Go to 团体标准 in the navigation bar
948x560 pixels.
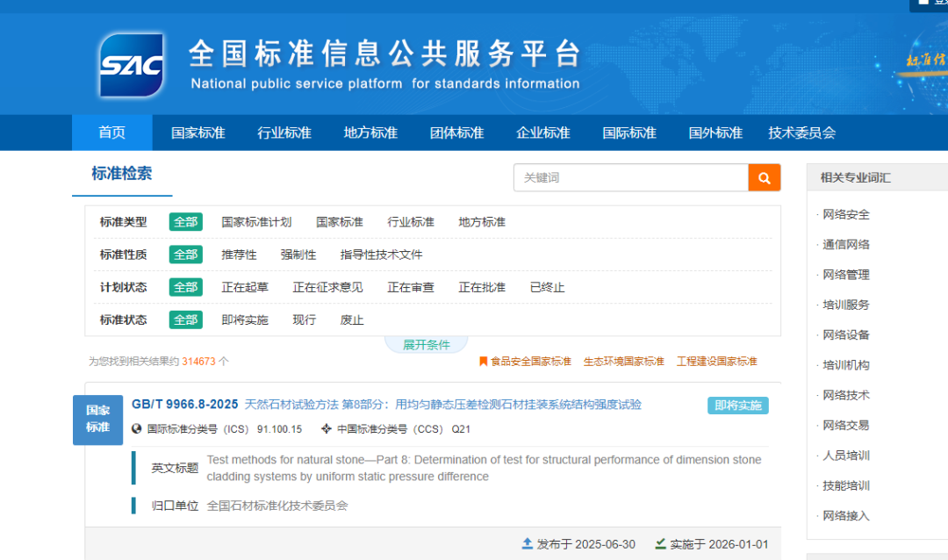click(x=457, y=133)
